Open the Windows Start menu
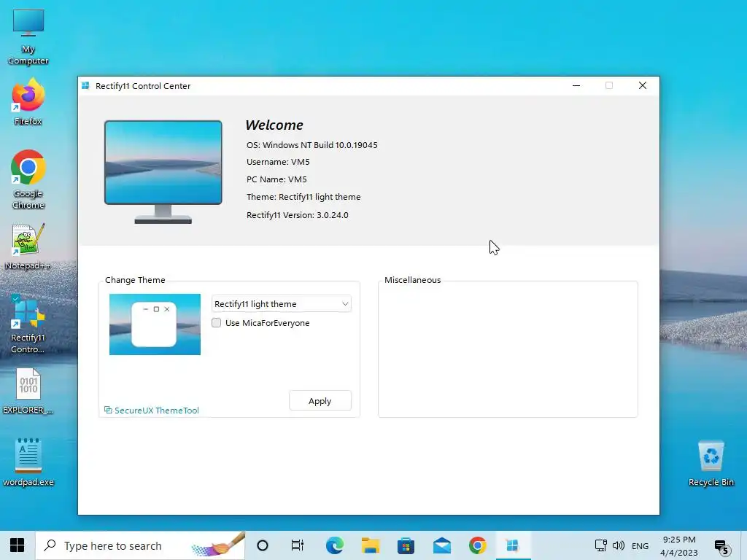Screen dimensions: 747x560 tap(18, 545)
